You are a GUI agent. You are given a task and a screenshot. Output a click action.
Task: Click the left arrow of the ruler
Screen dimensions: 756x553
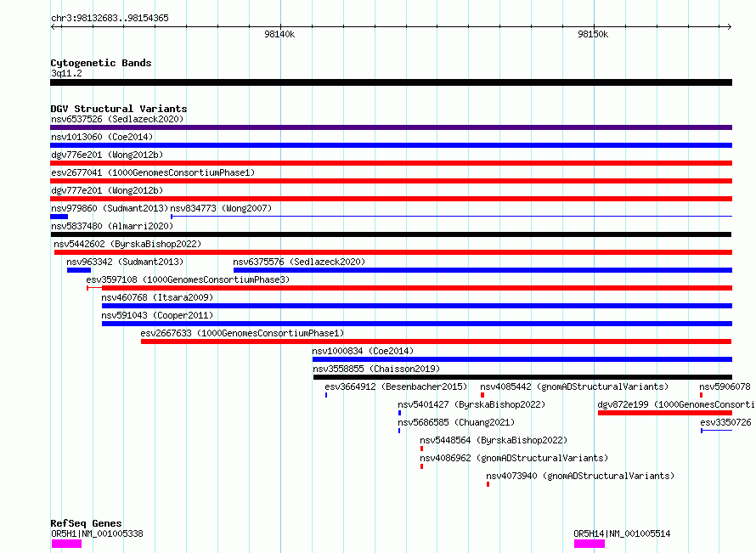coord(53,26)
